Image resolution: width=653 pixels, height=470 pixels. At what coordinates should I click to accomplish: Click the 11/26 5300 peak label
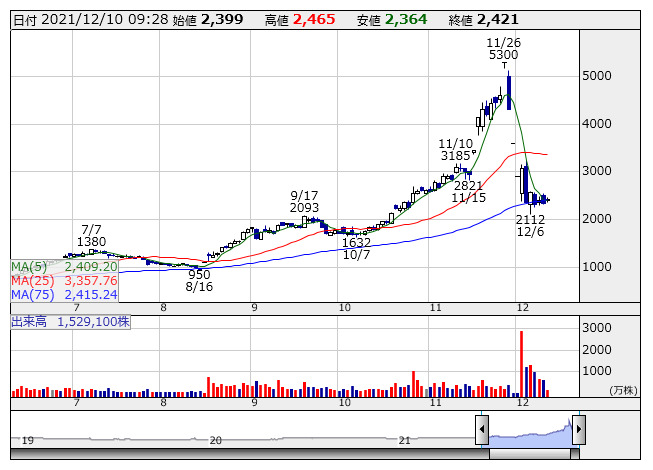tap(503, 48)
